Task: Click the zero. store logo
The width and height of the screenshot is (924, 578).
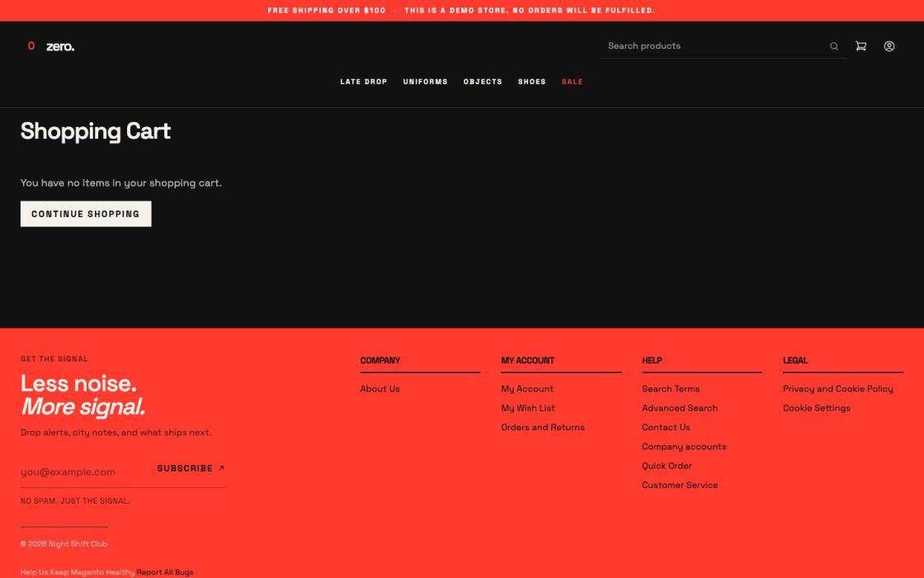Action: (51, 46)
